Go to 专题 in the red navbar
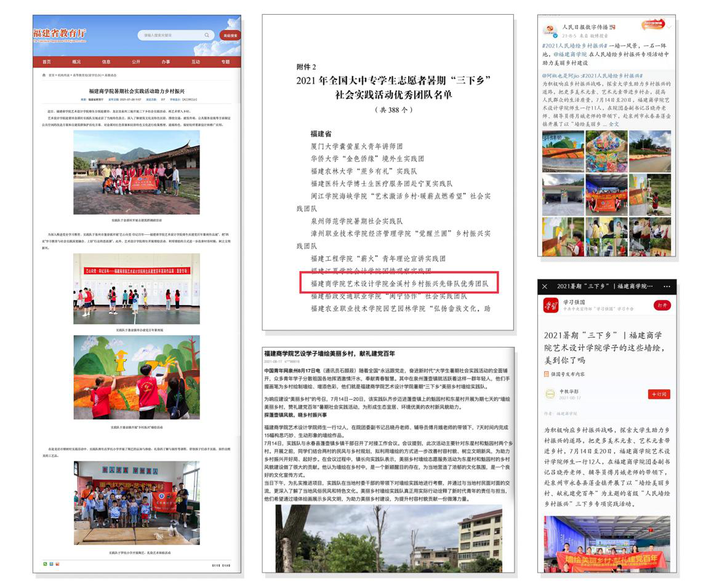The height and width of the screenshot is (588, 706). (225, 62)
